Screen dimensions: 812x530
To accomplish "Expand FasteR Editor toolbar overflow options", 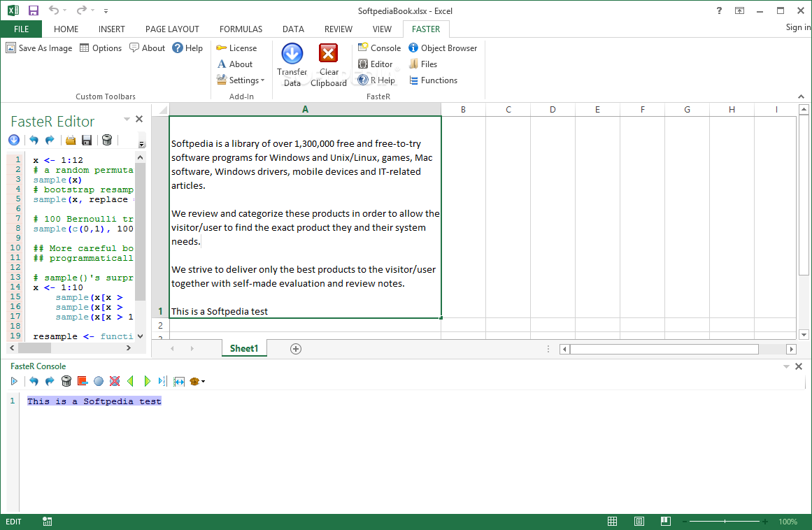I will pyautogui.click(x=141, y=144).
